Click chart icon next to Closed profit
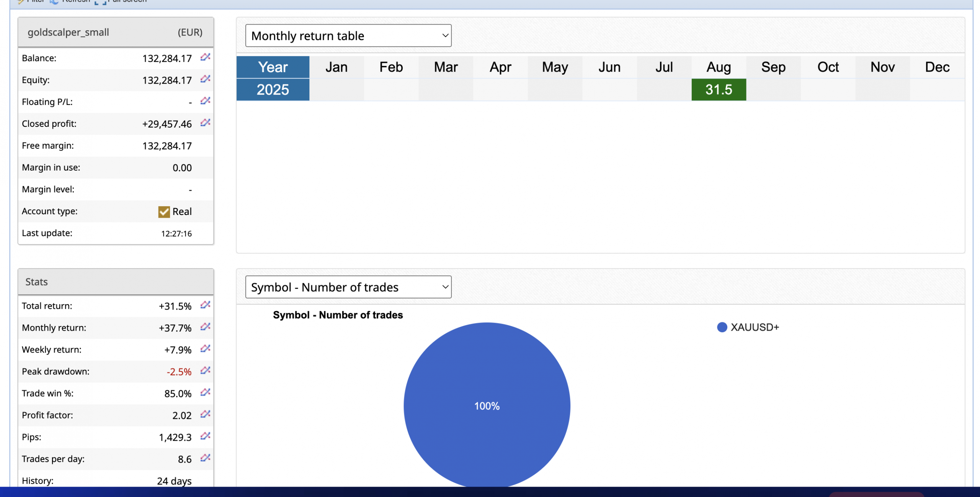980x497 pixels. point(205,123)
